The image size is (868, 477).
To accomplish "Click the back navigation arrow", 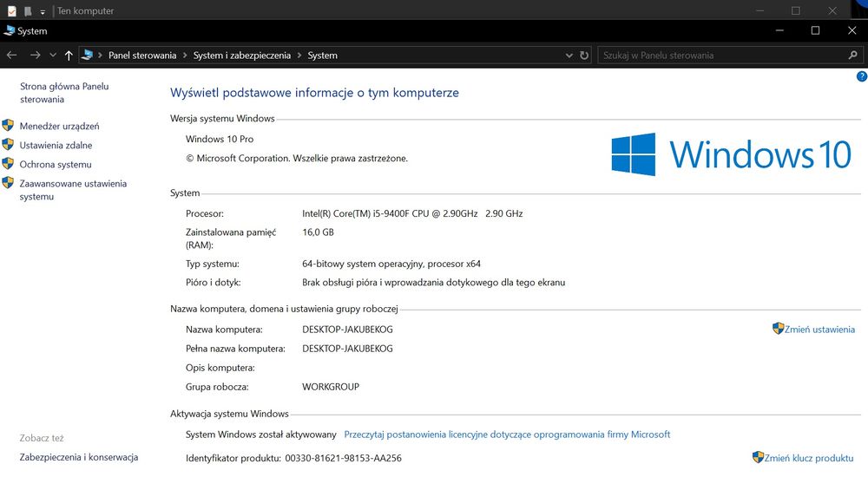I will click(11, 56).
